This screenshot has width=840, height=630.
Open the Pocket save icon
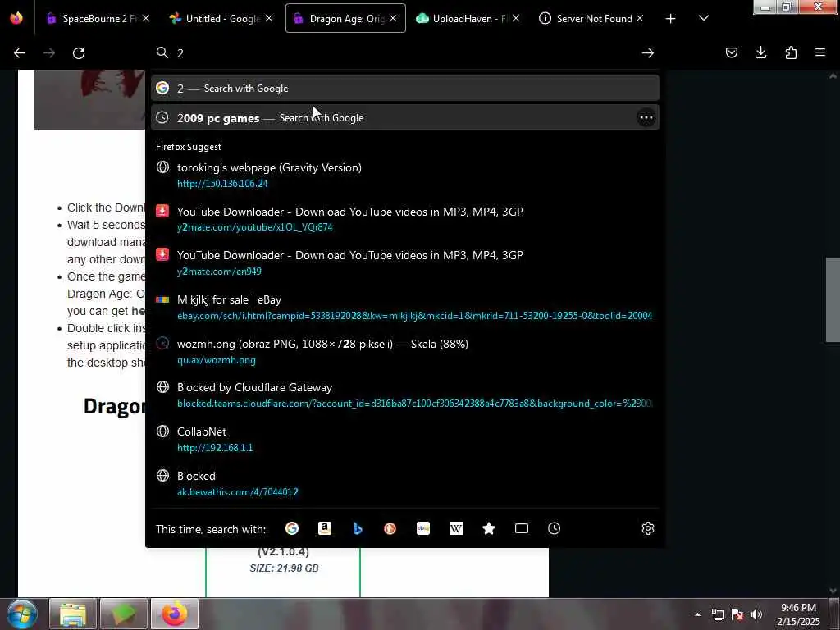point(731,52)
